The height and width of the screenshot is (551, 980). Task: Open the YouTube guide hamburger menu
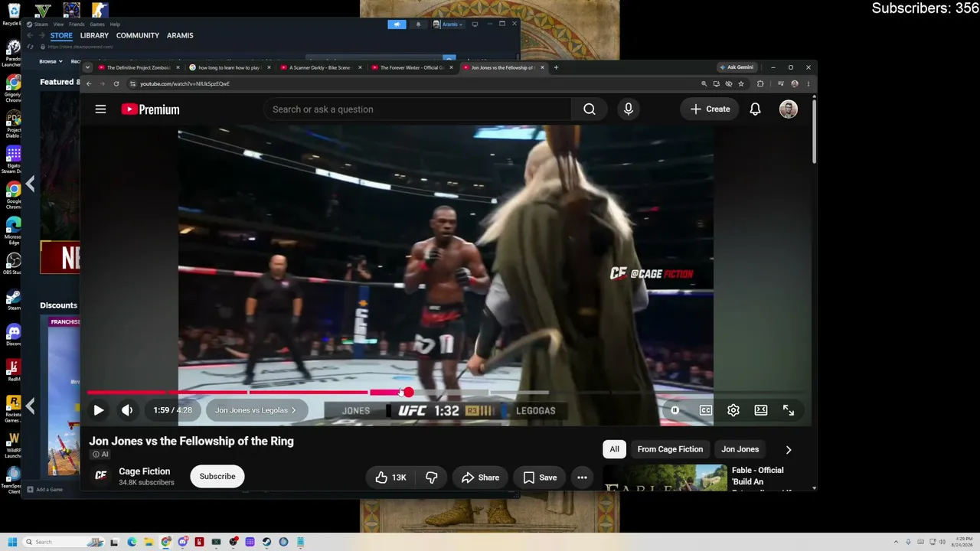[x=100, y=109]
